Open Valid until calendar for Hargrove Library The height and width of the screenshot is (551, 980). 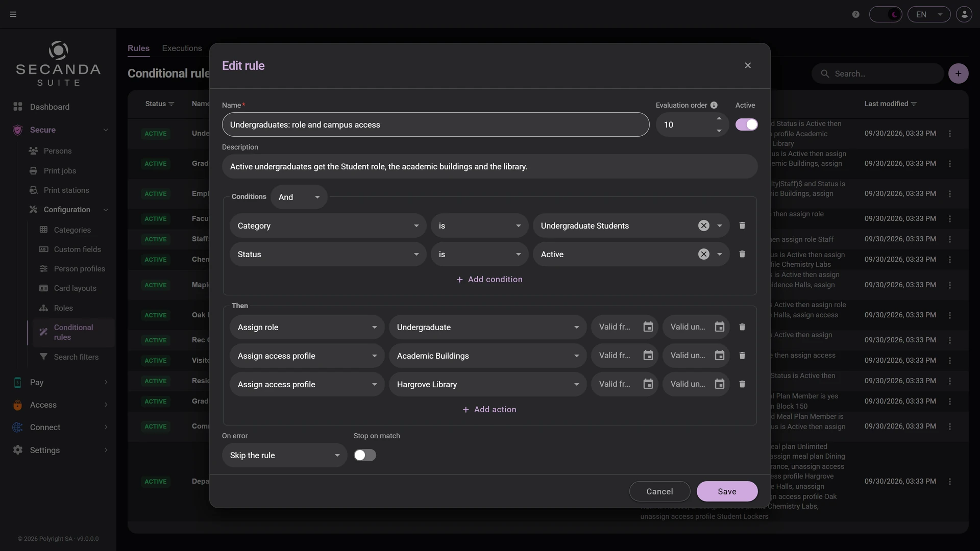719,384
